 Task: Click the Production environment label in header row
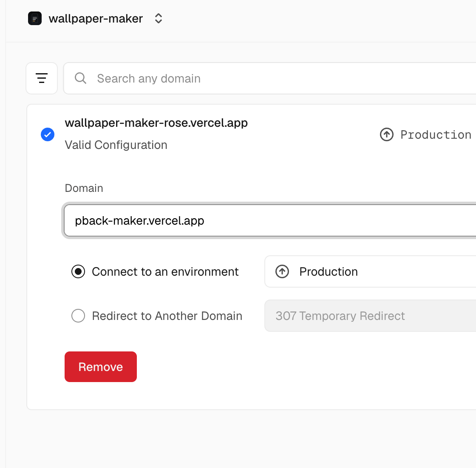tap(436, 134)
